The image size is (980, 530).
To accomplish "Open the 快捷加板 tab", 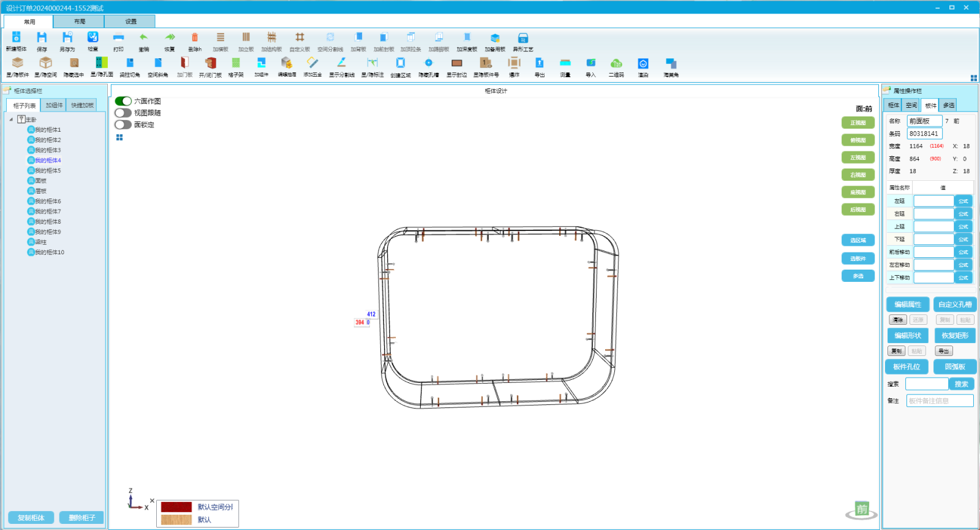I will coord(83,105).
